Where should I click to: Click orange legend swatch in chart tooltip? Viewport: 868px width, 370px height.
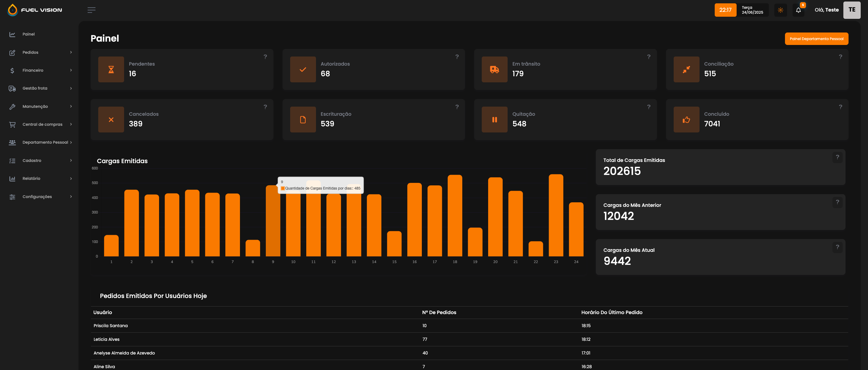click(283, 188)
